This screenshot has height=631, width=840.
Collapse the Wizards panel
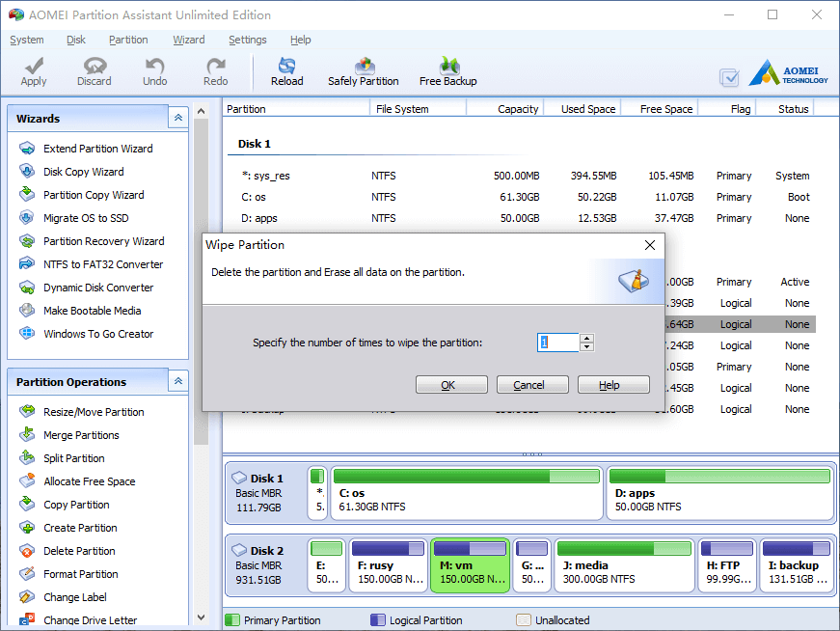[x=177, y=118]
